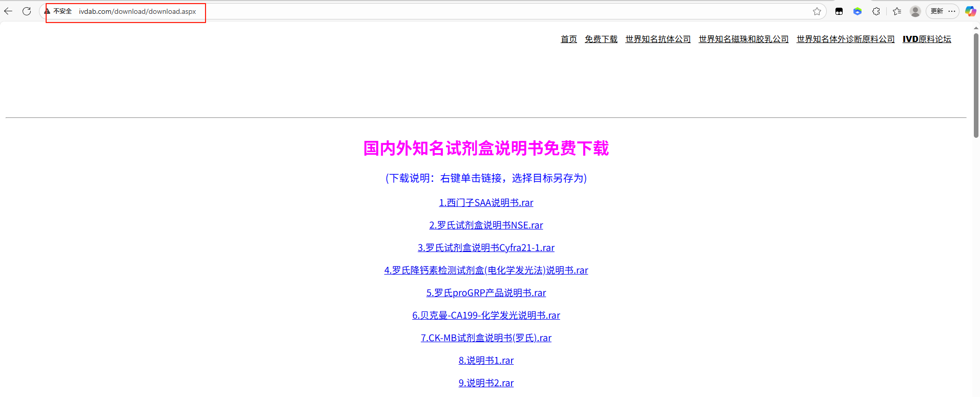Viewport: 980px width, 397px height.
Task: Download 8.说明书1.rar
Action: point(486,361)
